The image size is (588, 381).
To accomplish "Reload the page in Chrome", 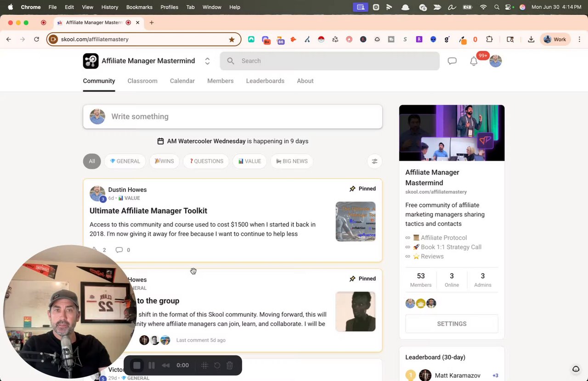I will click(36, 39).
